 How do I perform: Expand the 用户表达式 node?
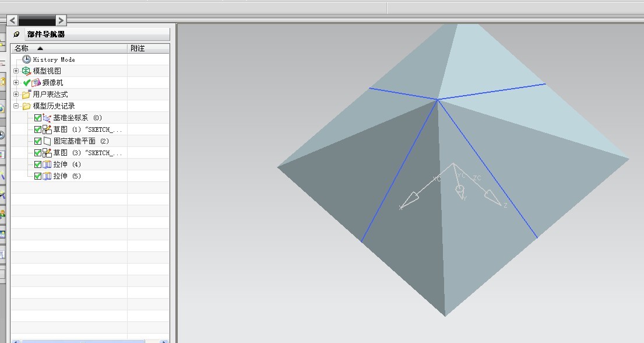(x=16, y=94)
